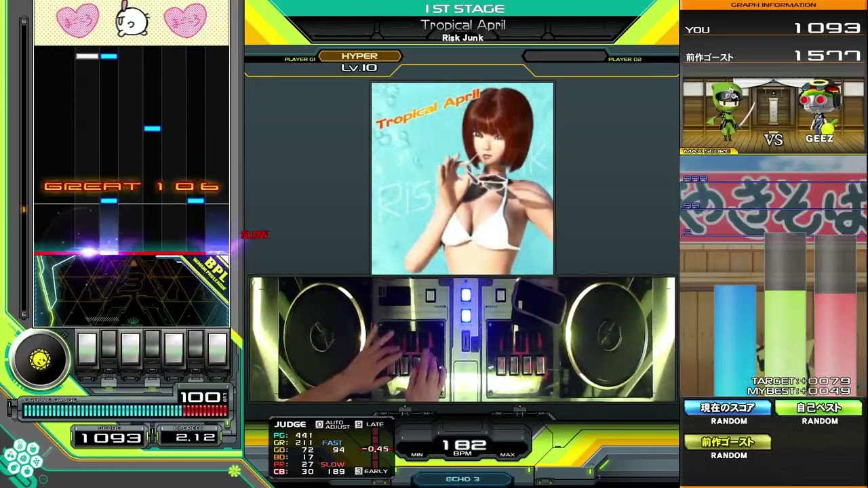This screenshot has height=488, width=868.
Task: Click the right pink heart in the banner
Action: tap(185, 20)
